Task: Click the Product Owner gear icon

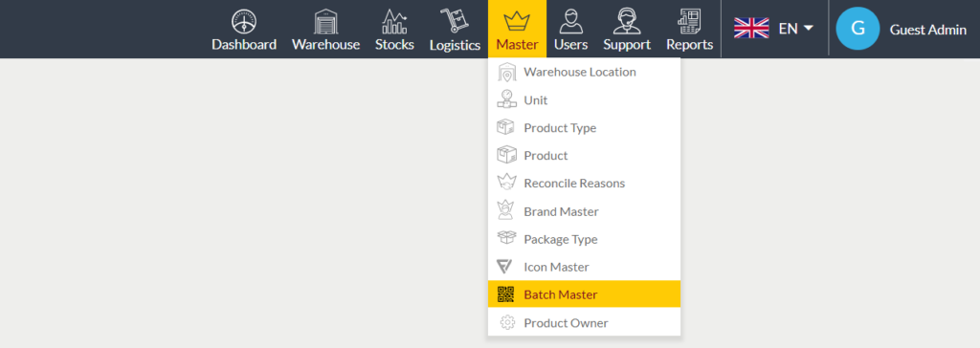Action: pos(507,323)
